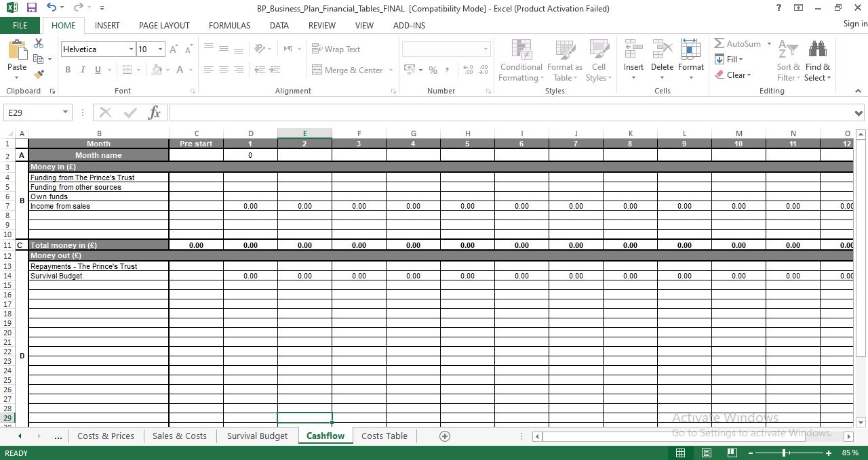Click the zoom slider handle in status bar

coord(784,453)
